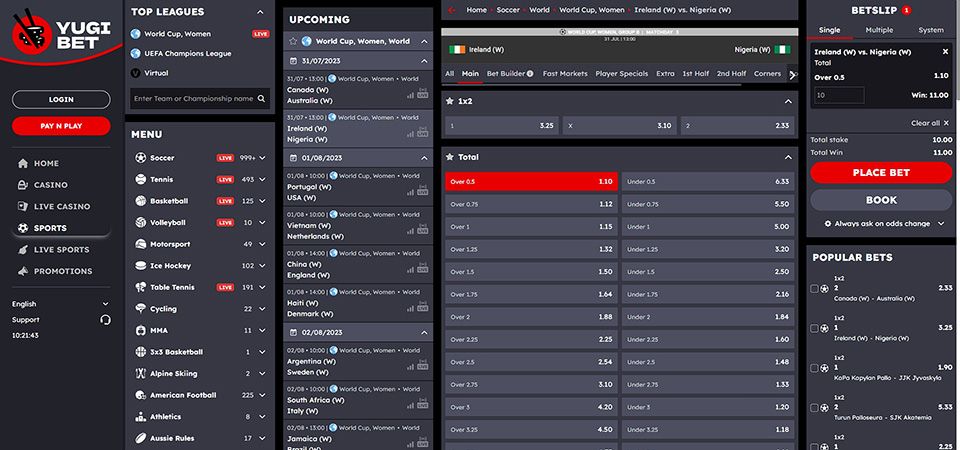Screen dimensions: 960x450
Task: Open the Motorsport helmet icon
Action: pos(140,244)
